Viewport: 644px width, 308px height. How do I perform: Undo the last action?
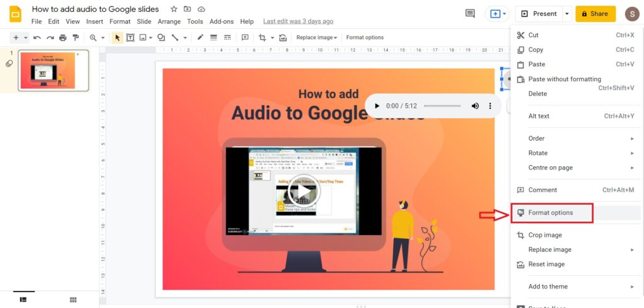coord(37,37)
